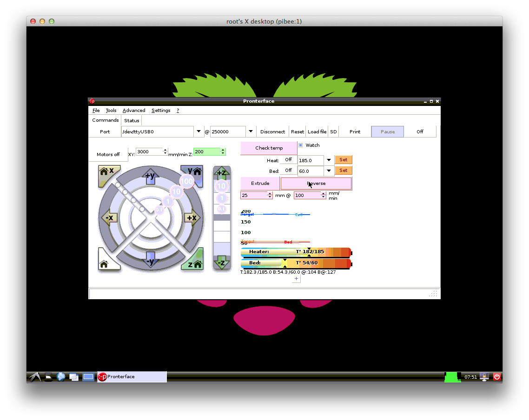Viewport: 529px width, 420px height.
Task: Click the SD button
Action: click(x=333, y=131)
